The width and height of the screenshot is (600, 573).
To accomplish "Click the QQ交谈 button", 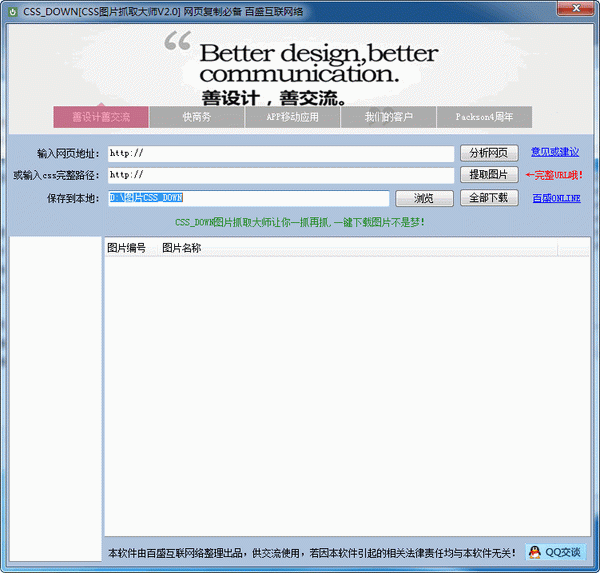I will click(x=556, y=552).
